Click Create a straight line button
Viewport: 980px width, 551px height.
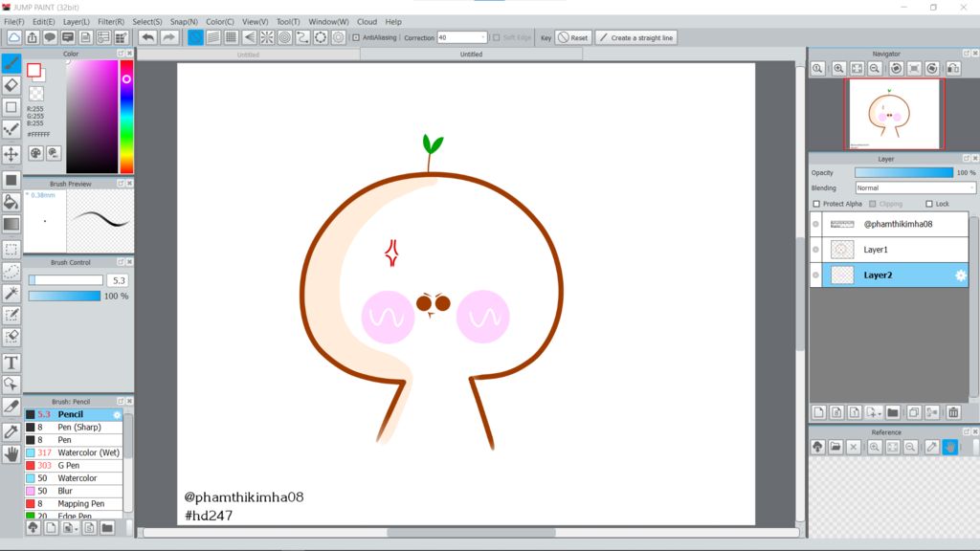pos(635,38)
